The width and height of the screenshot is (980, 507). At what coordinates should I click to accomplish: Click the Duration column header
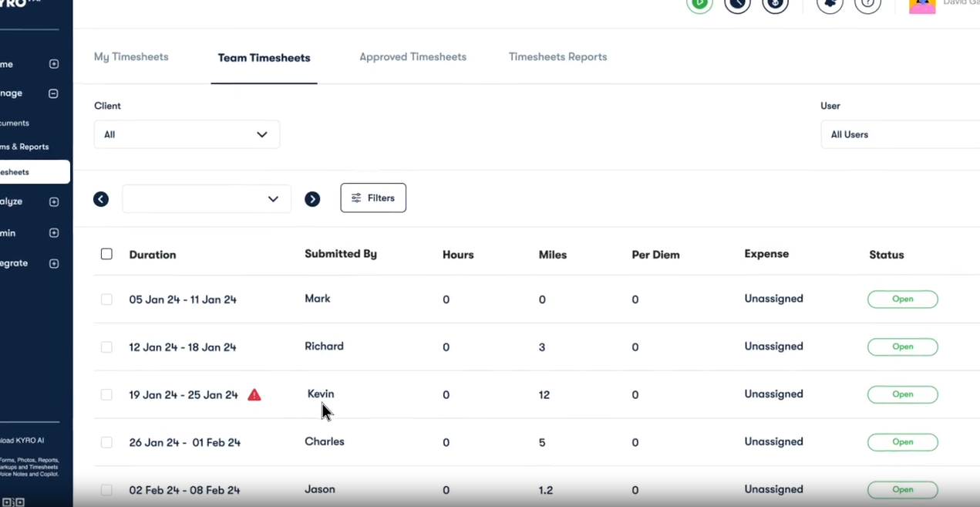pos(153,255)
